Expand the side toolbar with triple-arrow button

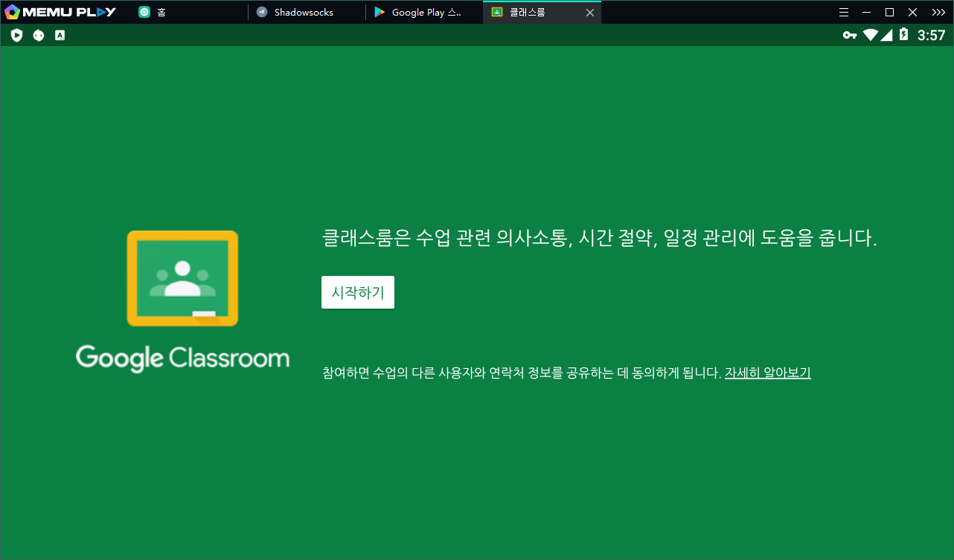click(x=938, y=12)
